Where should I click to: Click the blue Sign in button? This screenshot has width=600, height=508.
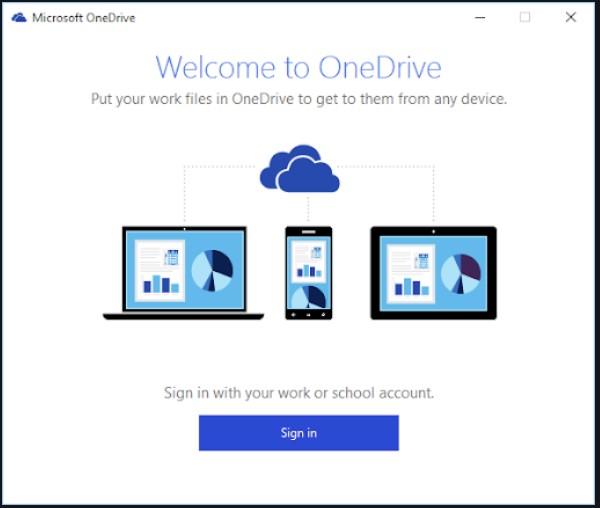298,433
